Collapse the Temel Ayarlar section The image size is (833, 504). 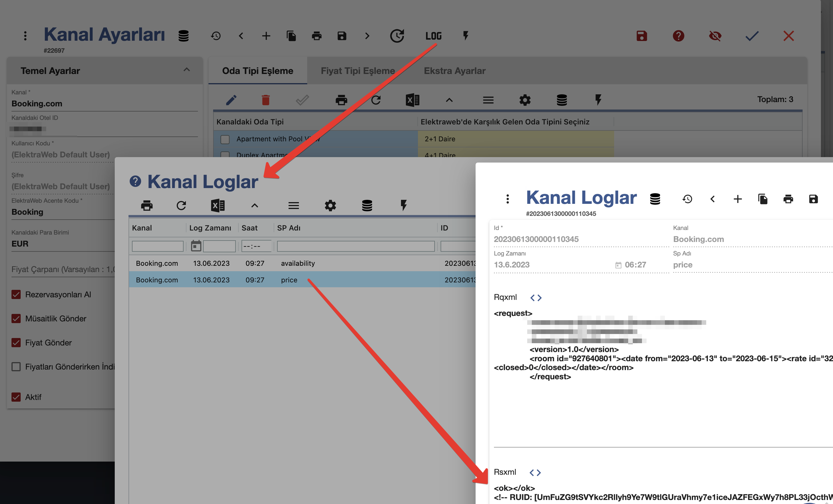(x=187, y=70)
